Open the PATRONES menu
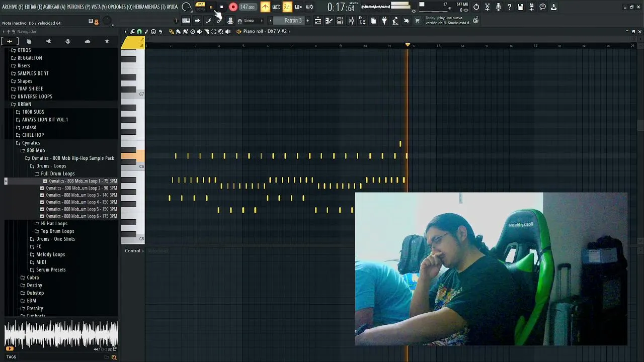644x362 pixels. pyautogui.click(x=78, y=7)
